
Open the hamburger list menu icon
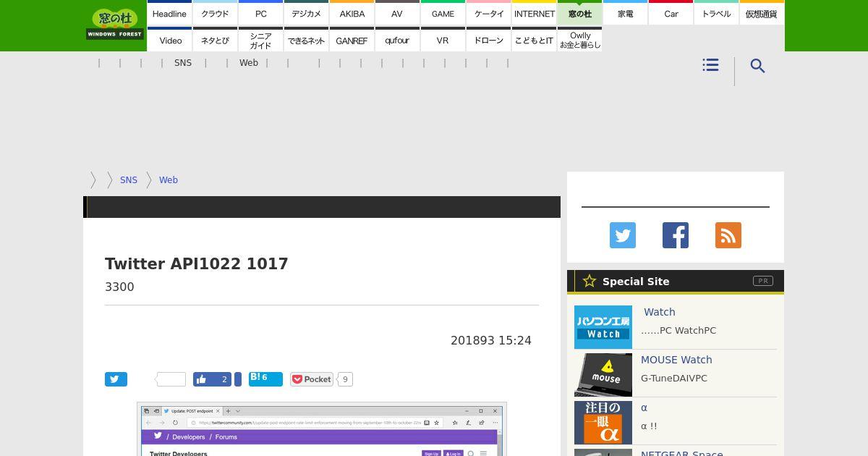pyautogui.click(x=710, y=65)
